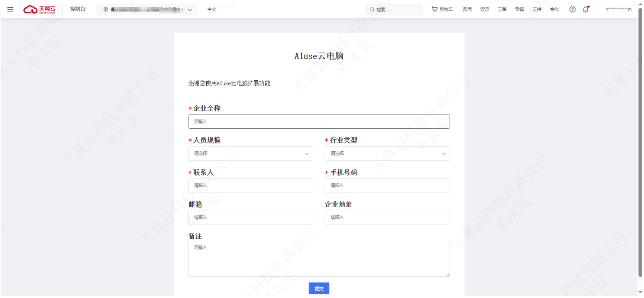Viewport: 644px width, 298px height.
Task: Focus the 企业全称 input field
Action: pyautogui.click(x=319, y=121)
